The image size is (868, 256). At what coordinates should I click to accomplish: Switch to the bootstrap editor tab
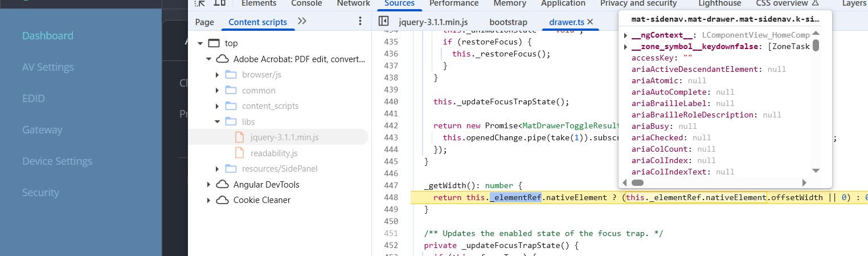[x=508, y=22]
